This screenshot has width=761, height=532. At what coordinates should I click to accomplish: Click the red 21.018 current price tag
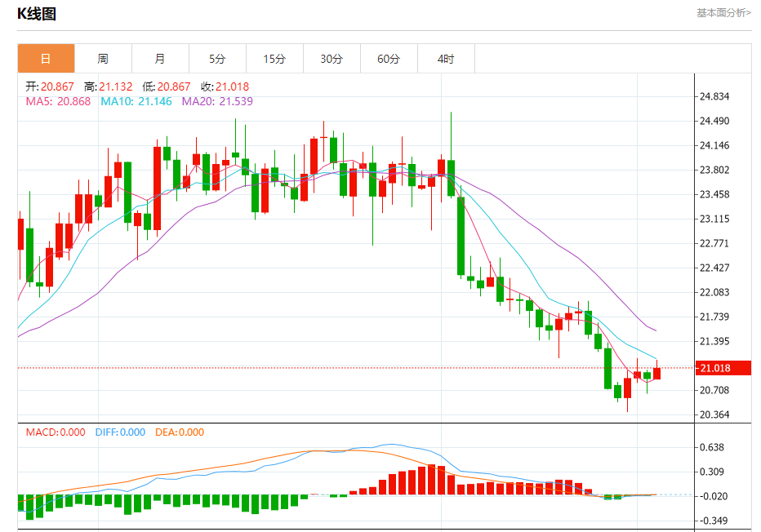tap(723, 368)
